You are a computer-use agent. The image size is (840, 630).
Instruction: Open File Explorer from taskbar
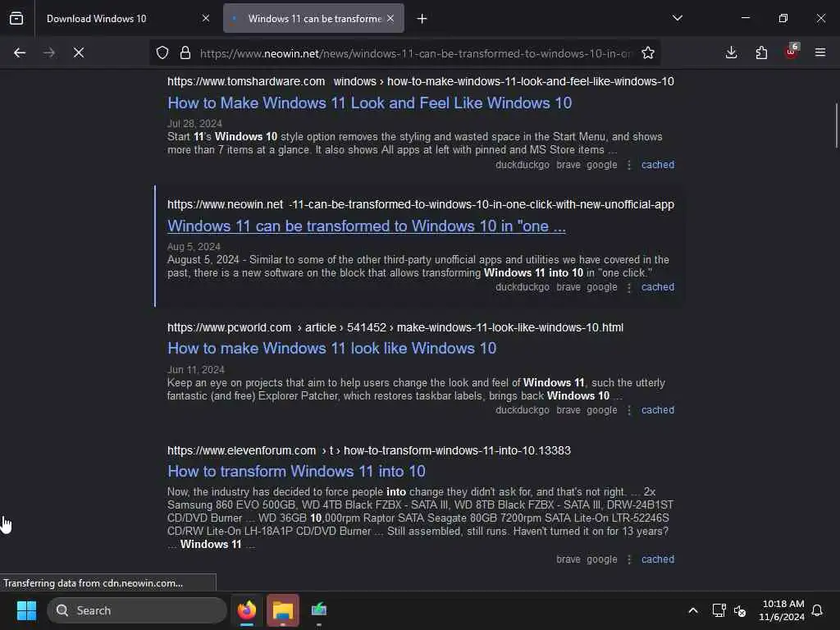coord(283,610)
